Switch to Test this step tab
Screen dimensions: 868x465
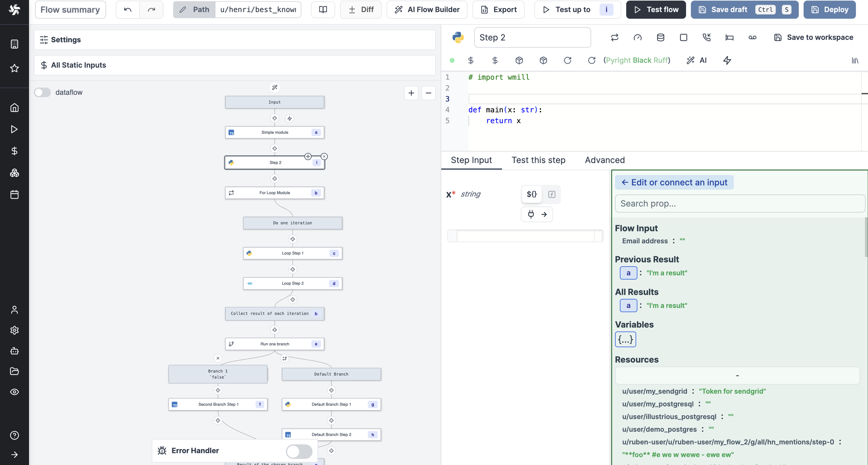(538, 160)
